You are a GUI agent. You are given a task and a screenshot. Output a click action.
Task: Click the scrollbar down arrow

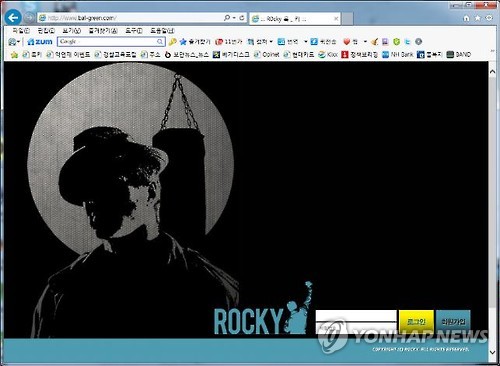pyautogui.click(x=492, y=352)
